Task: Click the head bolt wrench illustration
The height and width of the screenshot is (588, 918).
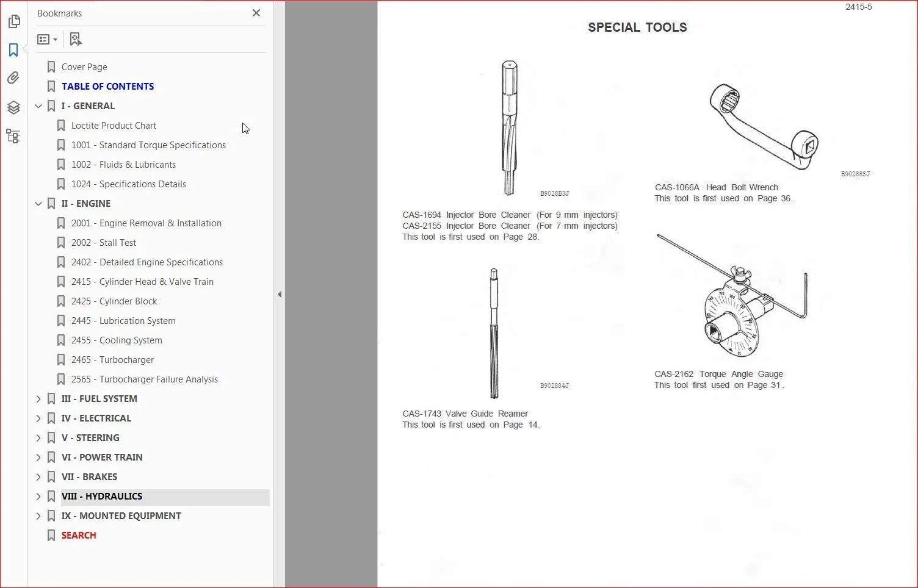Action: tap(763, 126)
